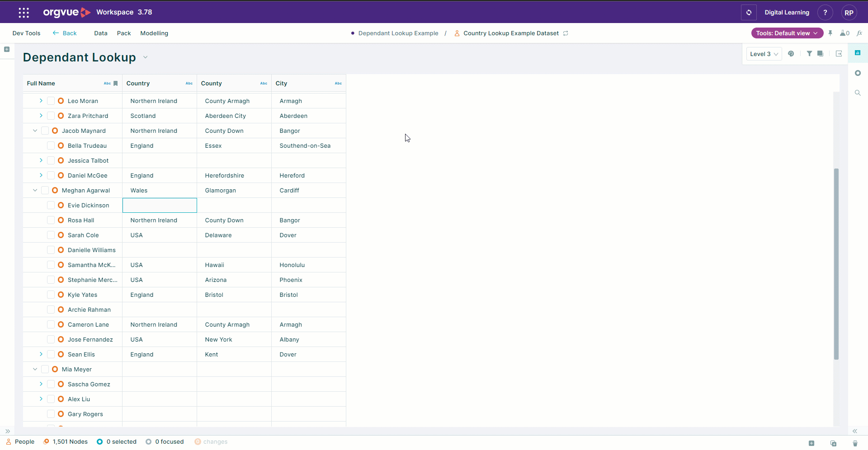
Task: Open the Modelling menu
Action: point(154,33)
